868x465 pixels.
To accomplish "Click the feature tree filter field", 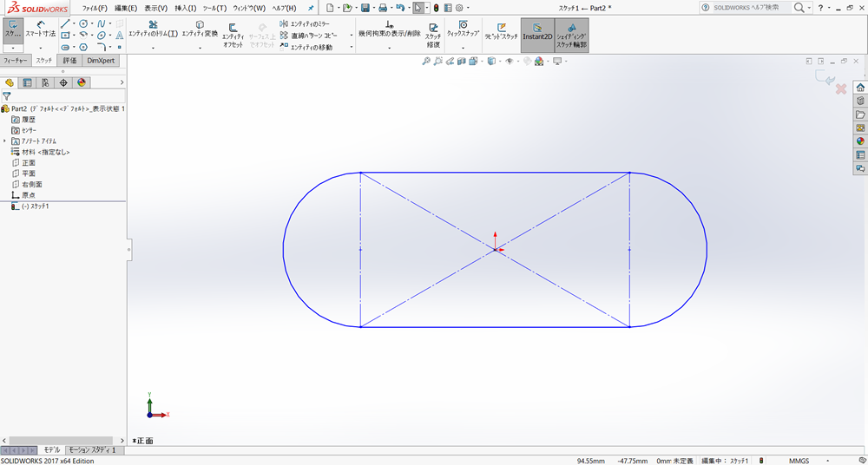I will (x=63, y=95).
